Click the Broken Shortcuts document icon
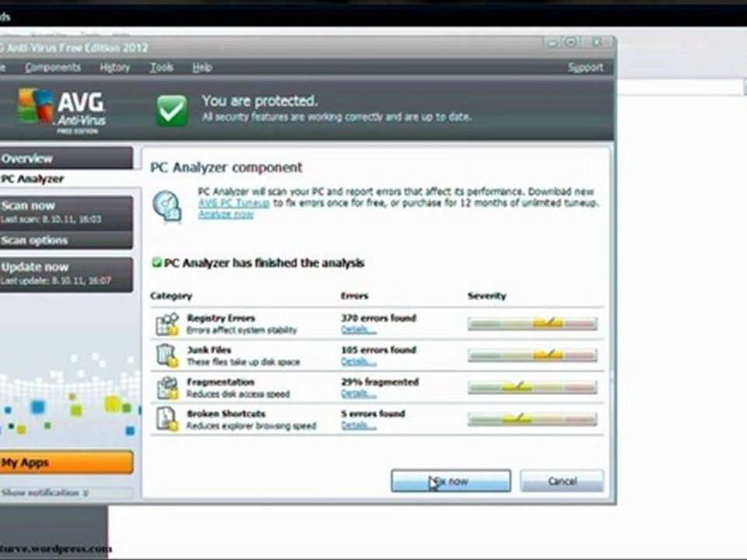Screen dimensions: 747x560 (x=167, y=419)
